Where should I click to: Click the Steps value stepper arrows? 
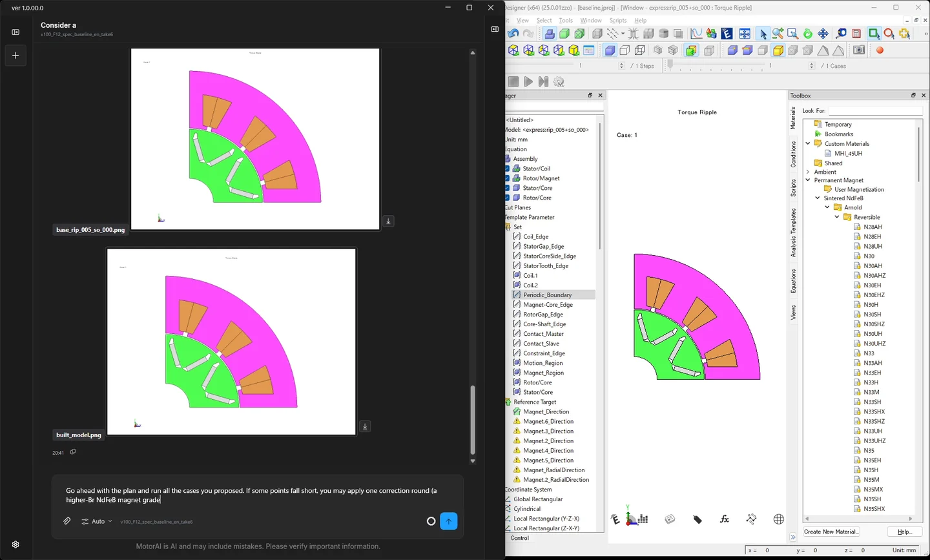621,66
